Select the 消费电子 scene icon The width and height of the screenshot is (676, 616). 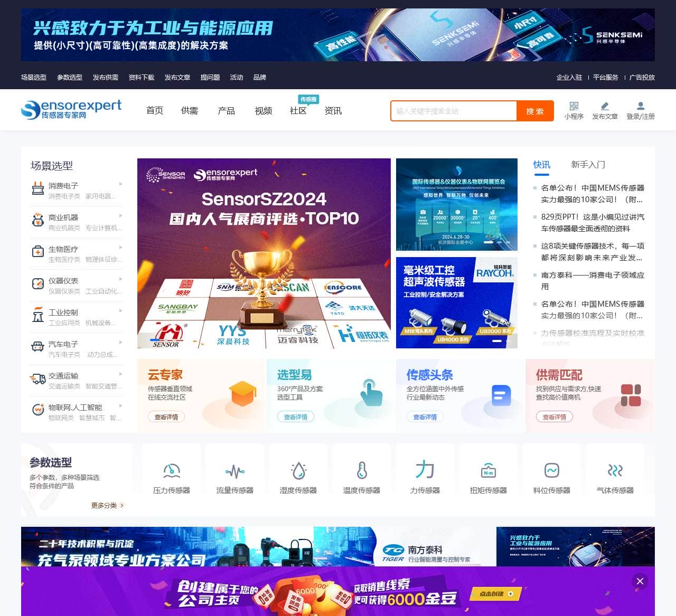[38, 188]
